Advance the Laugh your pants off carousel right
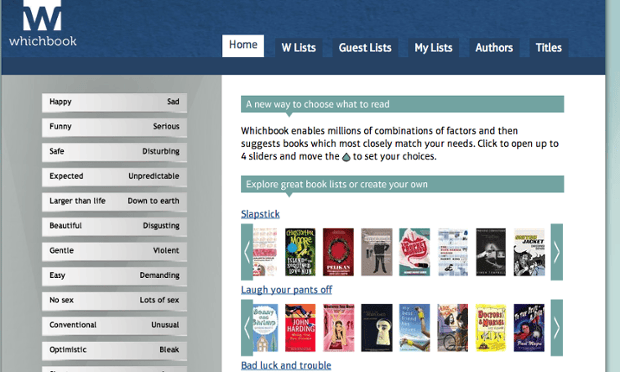 coord(557,328)
